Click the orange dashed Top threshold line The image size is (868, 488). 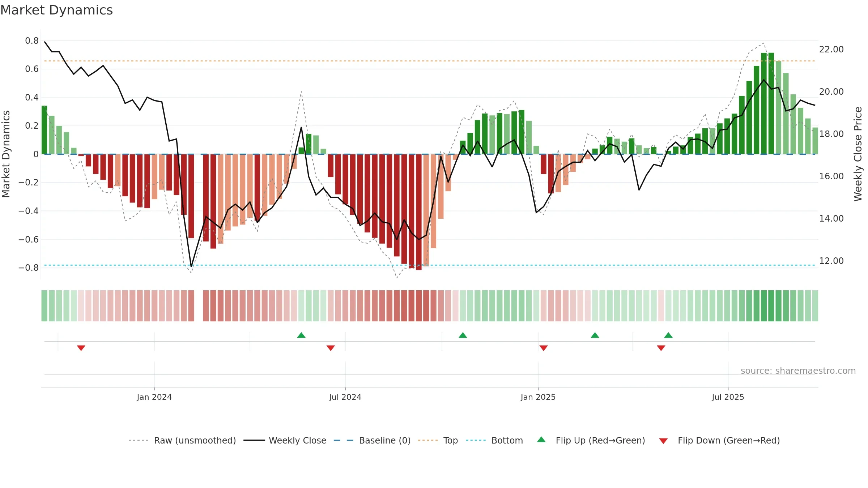430,61
